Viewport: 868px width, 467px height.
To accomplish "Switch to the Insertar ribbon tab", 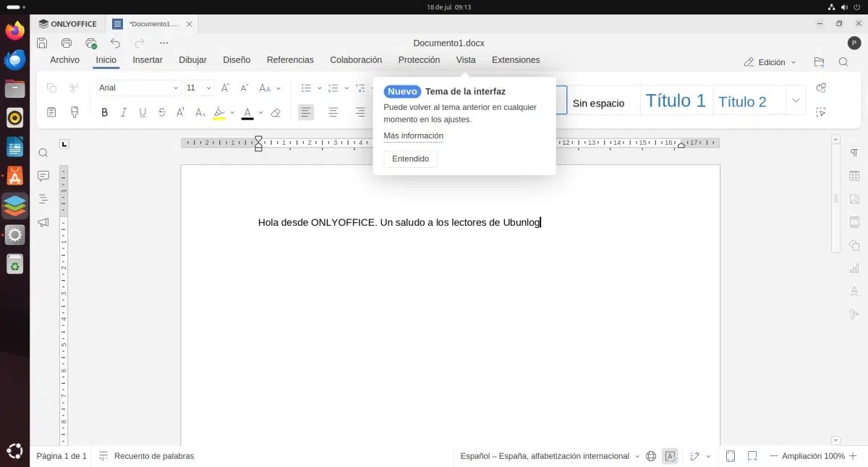I will pyautogui.click(x=148, y=60).
